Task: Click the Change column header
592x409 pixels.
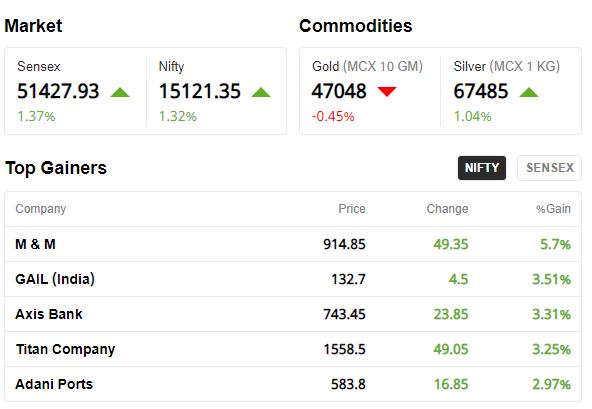Action: coord(447,209)
